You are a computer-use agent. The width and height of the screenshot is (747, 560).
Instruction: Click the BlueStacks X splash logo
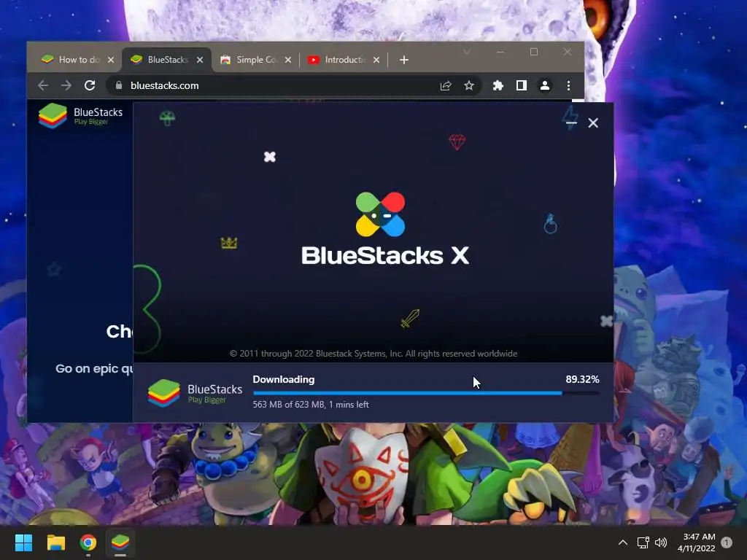click(385, 229)
